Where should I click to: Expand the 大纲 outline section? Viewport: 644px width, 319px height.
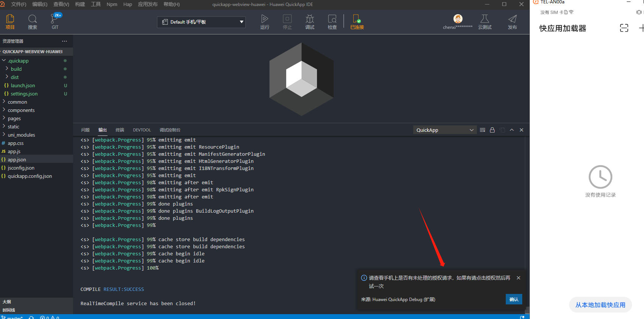(x=36, y=302)
